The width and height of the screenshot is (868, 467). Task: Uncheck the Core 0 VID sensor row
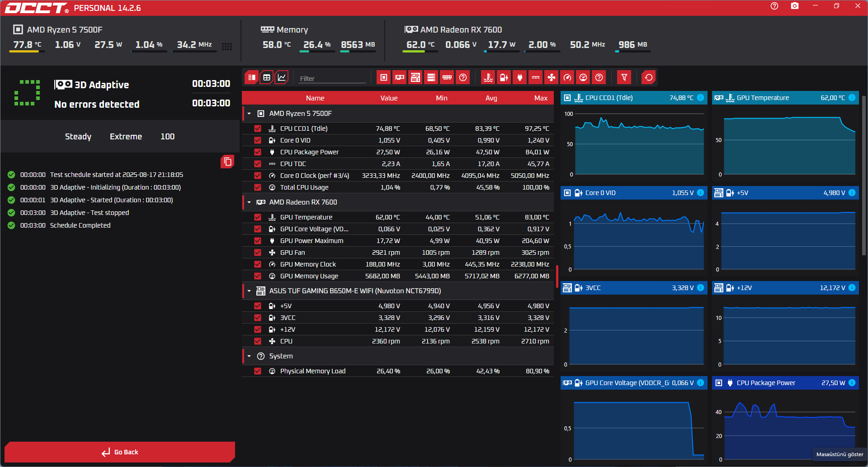258,140
